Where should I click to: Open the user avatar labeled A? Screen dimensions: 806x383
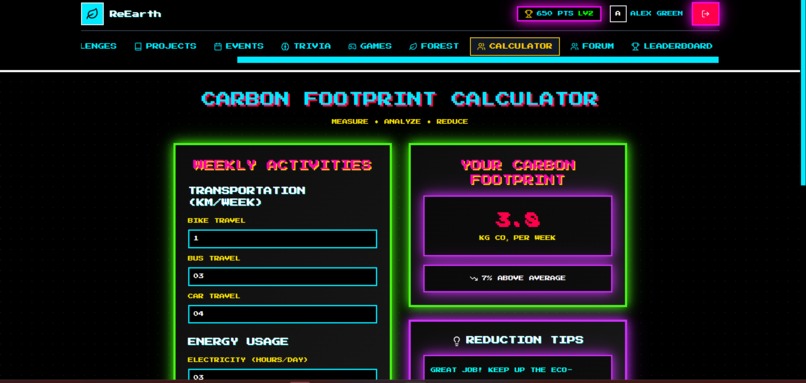click(618, 14)
